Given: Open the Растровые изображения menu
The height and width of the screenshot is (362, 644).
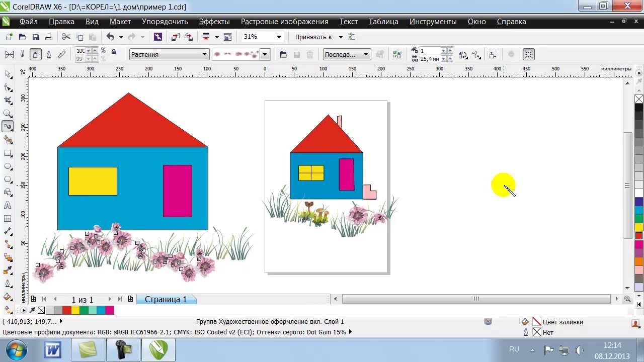Looking at the screenshot, I should pyautogui.click(x=285, y=22).
